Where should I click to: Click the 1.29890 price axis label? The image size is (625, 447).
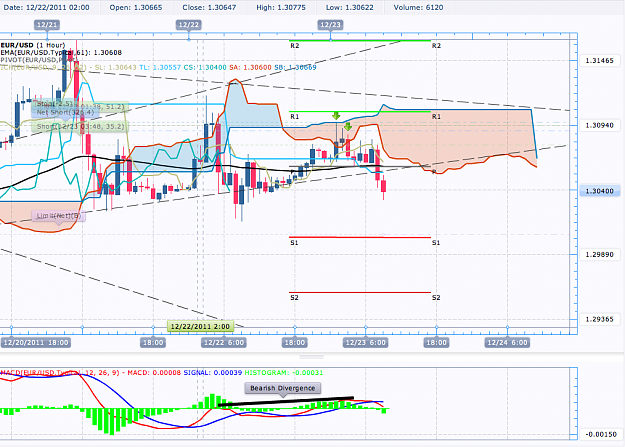(x=599, y=254)
